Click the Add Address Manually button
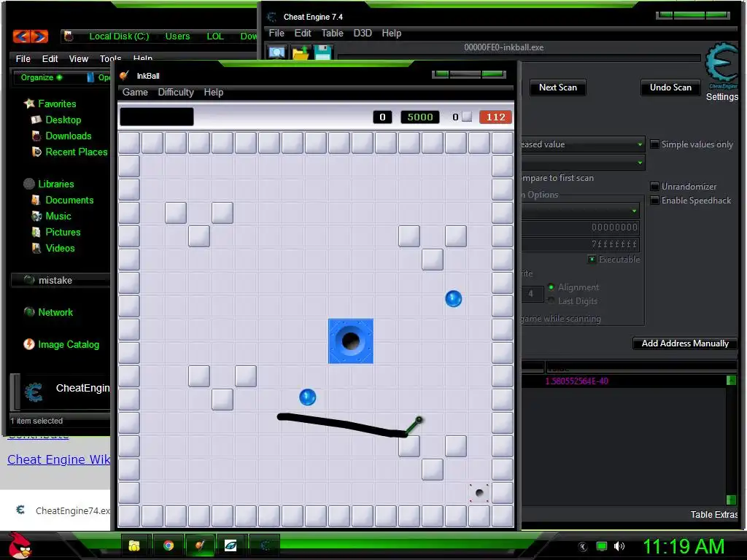Image resolution: width=747 pixels, height=560 pixels. pos(684,343)
